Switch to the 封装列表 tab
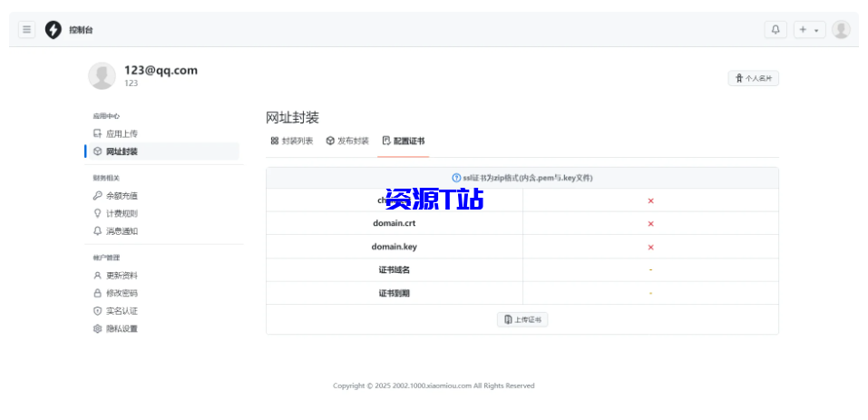868x420 pixels. 292,141
